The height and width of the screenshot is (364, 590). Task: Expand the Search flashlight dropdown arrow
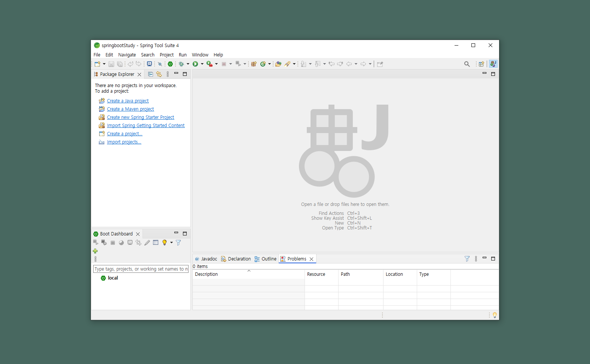pos(294,64)
